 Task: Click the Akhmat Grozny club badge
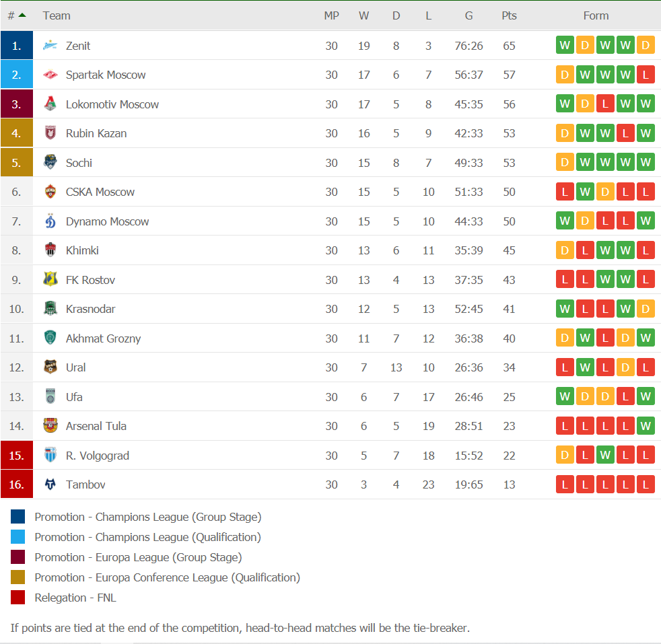[50, 338]
